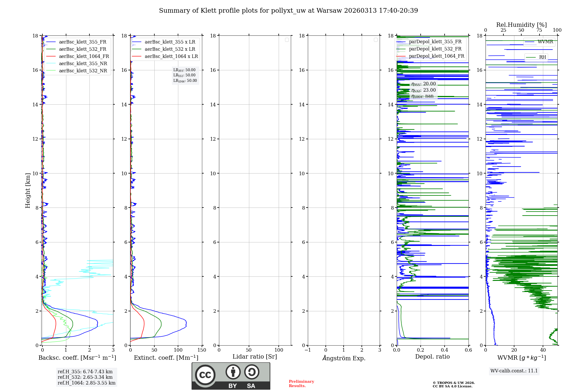Click the parDepol_klett_532_FR legend entry

[435, 49]
